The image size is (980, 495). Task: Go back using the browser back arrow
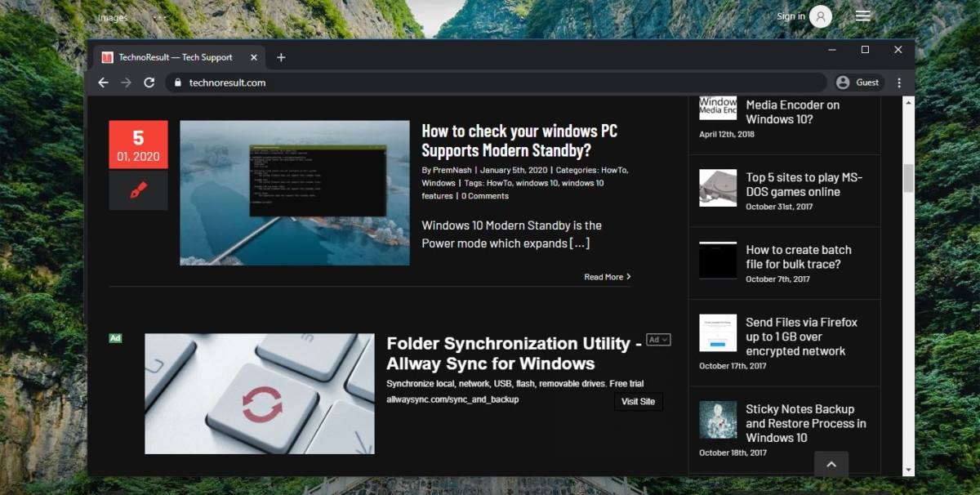click(x=103, y=82)
